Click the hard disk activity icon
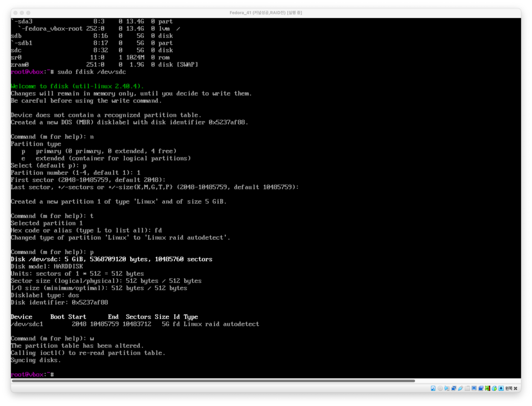This screenshot has width=532, height=406. [433, 389]
